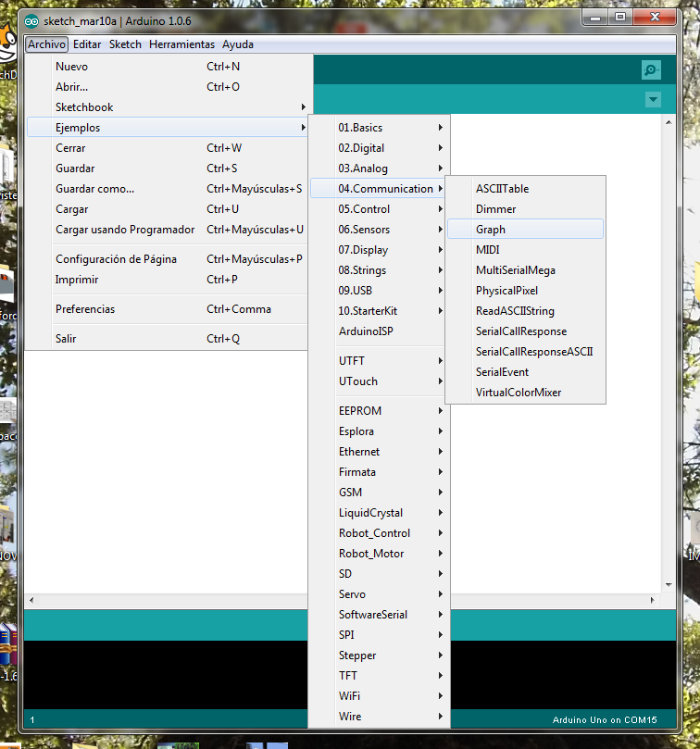Choose Imprimir menu entry

167,280
